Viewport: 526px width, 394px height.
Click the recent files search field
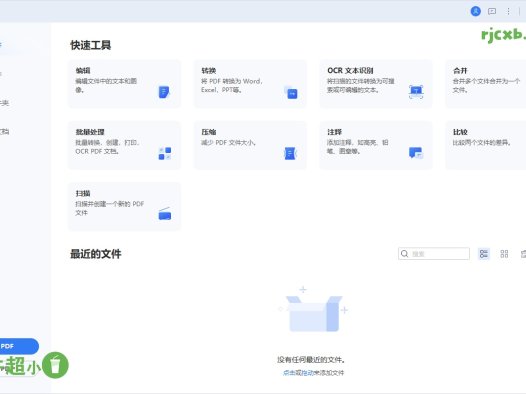434,254
